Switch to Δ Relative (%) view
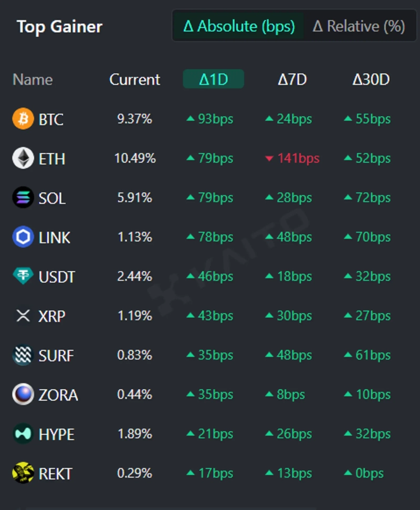The image size is (420, 510). [x=359, y=26]
